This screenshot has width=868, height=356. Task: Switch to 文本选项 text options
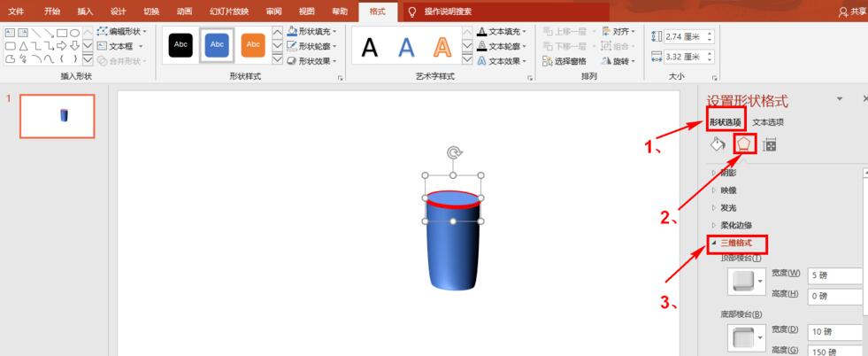767,122
